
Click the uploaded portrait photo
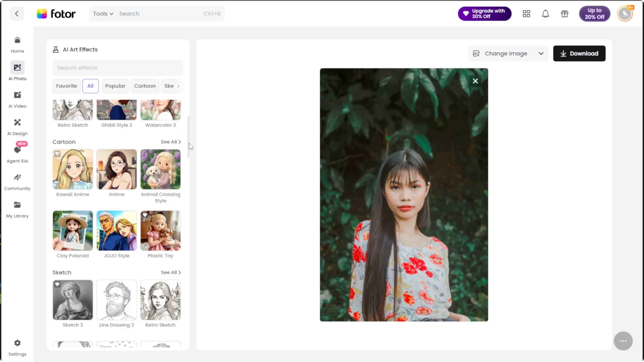pyautogui.click(x=404, y=195)
